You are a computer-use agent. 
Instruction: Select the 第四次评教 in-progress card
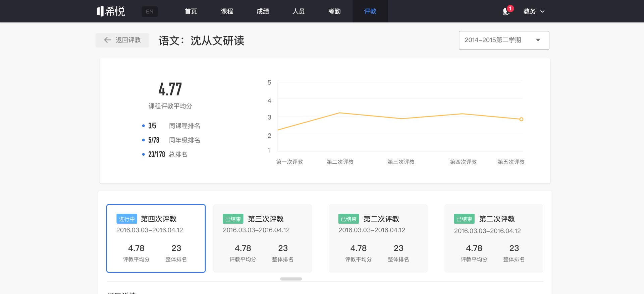(156, 238)
